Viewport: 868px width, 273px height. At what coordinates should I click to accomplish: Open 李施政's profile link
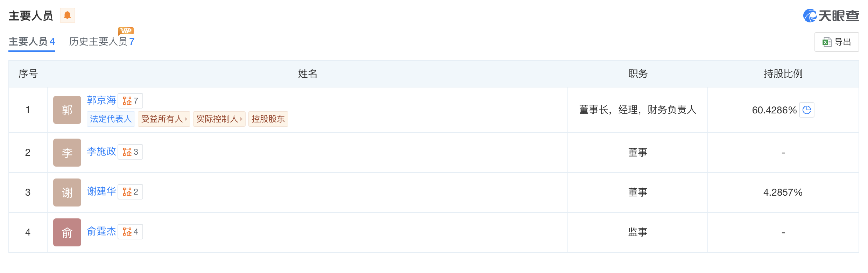tap(101, 152)
